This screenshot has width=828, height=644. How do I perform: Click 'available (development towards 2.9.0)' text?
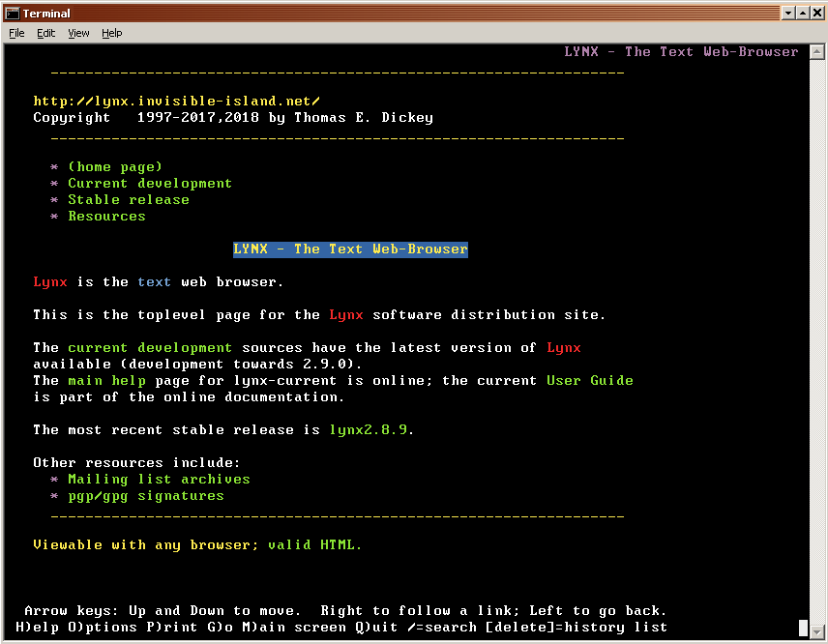[x=197, y=365]
